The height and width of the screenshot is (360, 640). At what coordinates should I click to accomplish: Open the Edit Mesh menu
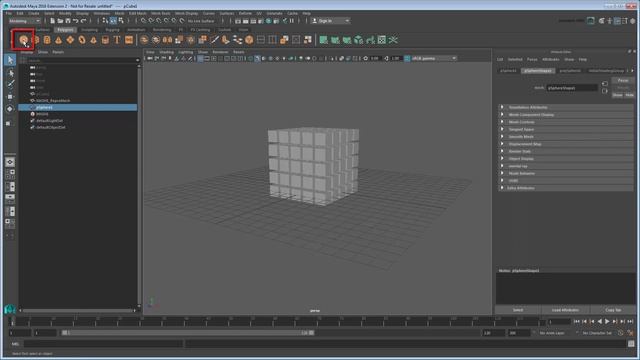click(x=138, y=13)
